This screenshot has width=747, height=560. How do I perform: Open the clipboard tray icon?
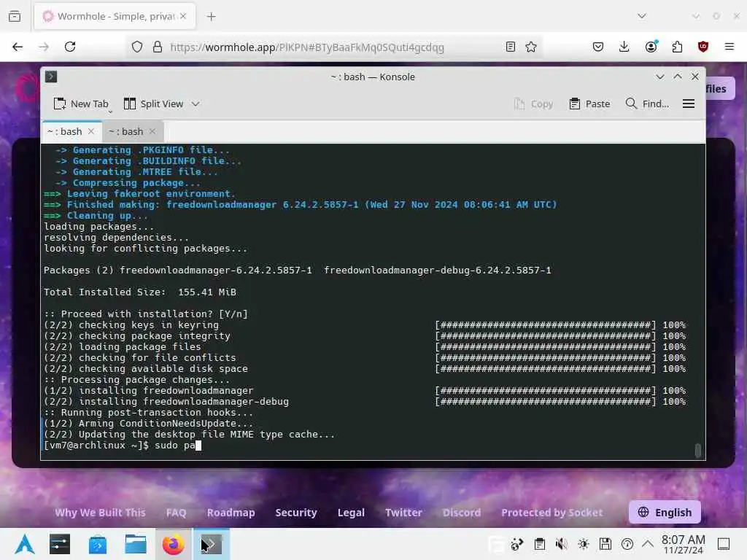point(539,544)
